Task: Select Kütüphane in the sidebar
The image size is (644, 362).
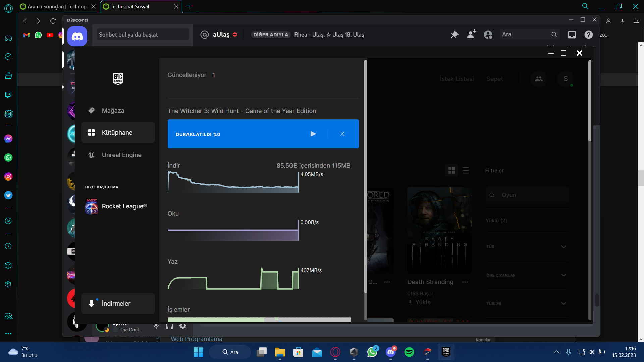Action: [x=117, y=133]
